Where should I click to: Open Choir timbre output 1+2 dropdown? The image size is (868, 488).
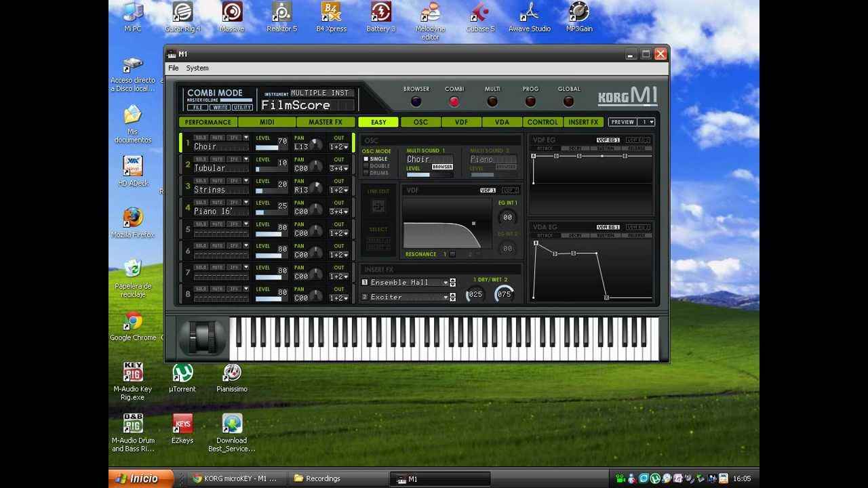click(x=339, y=146)
